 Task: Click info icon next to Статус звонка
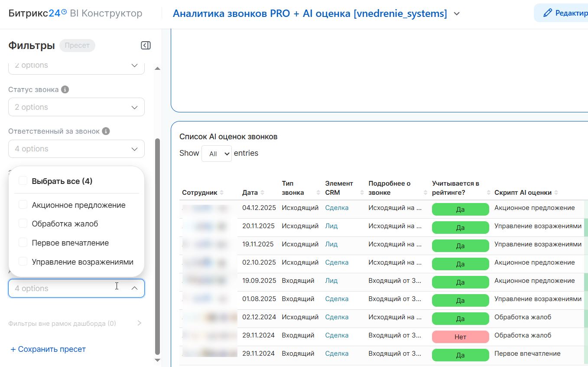(65, 90)
